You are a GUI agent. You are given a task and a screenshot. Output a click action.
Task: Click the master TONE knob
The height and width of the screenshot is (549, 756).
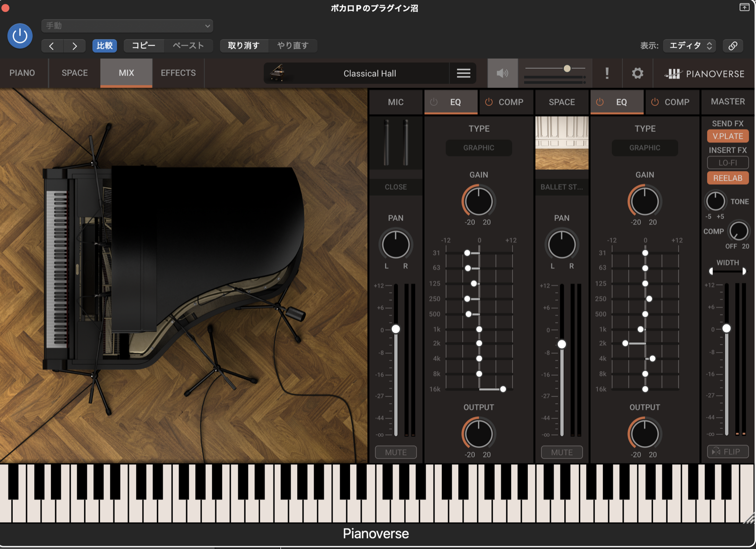(715, 201)
